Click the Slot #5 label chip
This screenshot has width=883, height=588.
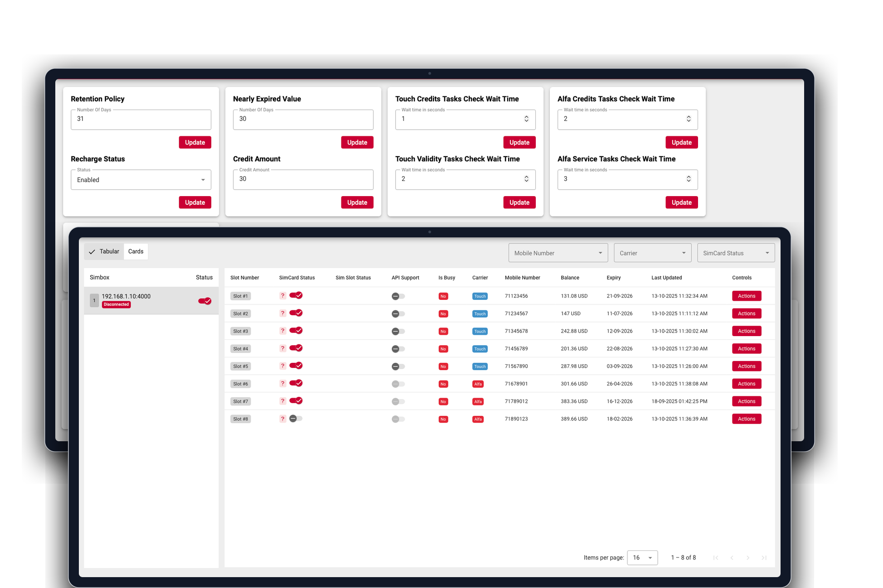tap(240, 366)
